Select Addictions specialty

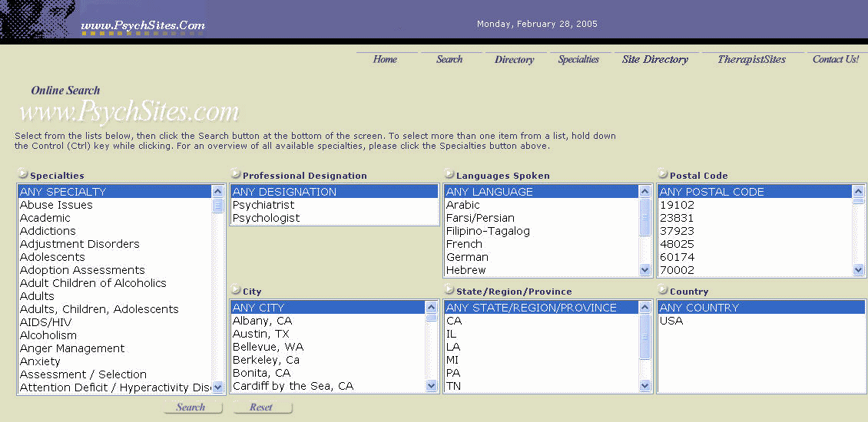point(114,231)
